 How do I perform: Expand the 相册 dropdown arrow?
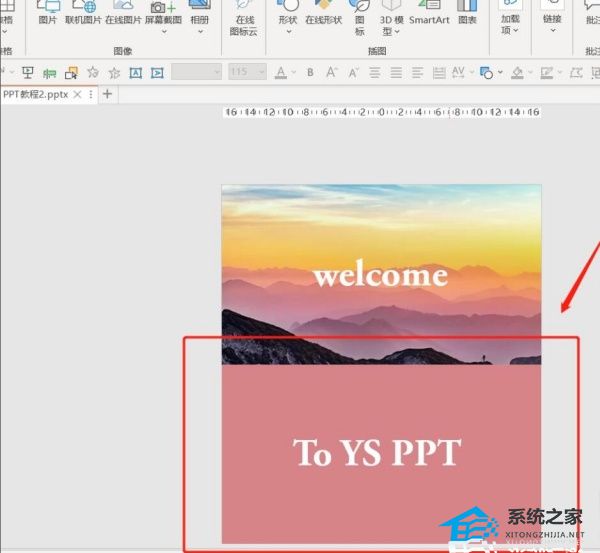click(200, 32)
